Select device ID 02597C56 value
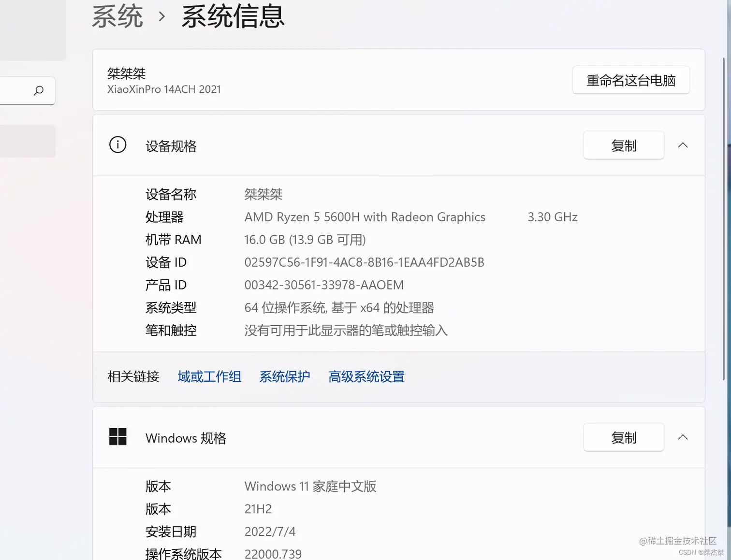Viewport: 731px width, 560px height. pos(364,262)
